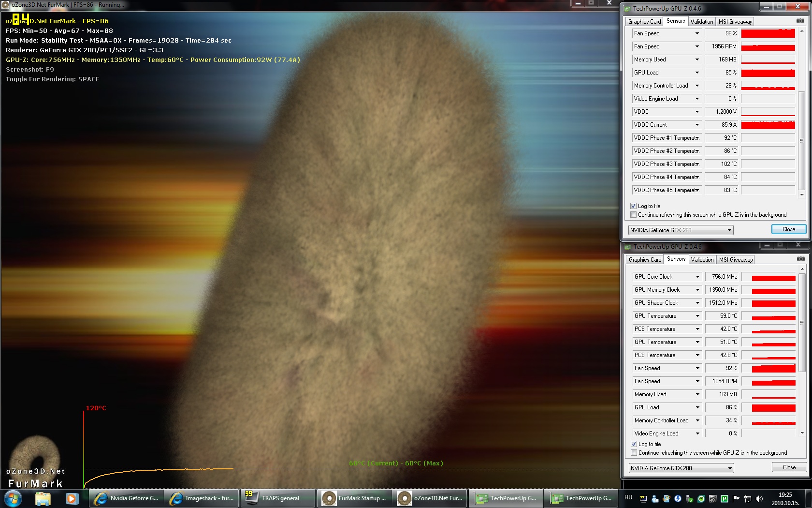Image resolution: width=812 pixels, height=508 pixels.
Task: Open the Action Center flag icon
Action: click(736, 498)
